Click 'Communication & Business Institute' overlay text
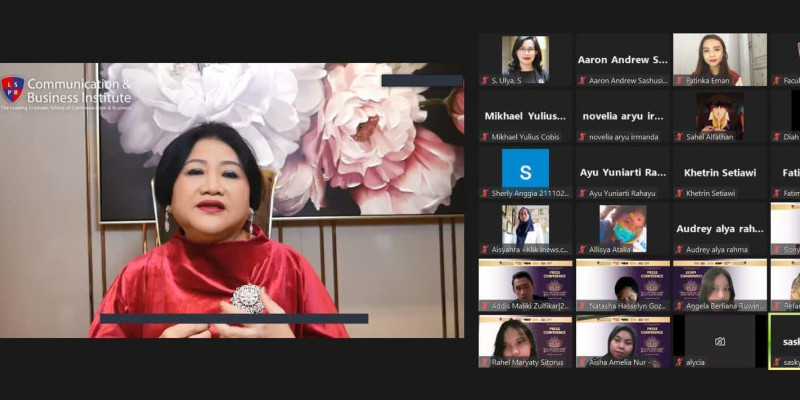Viewport: 800px width, 400px height. pyautogui.click(x=79, y=90)
